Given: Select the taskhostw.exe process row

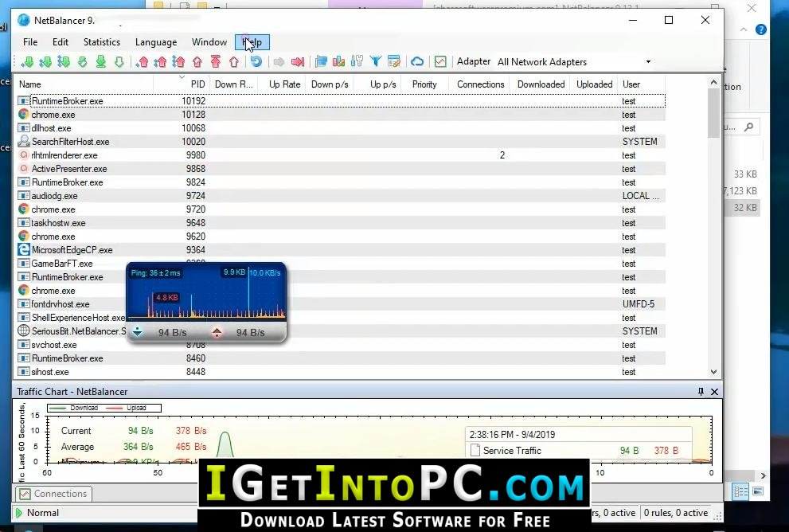Looking at the screenshot, I should 342,223.
